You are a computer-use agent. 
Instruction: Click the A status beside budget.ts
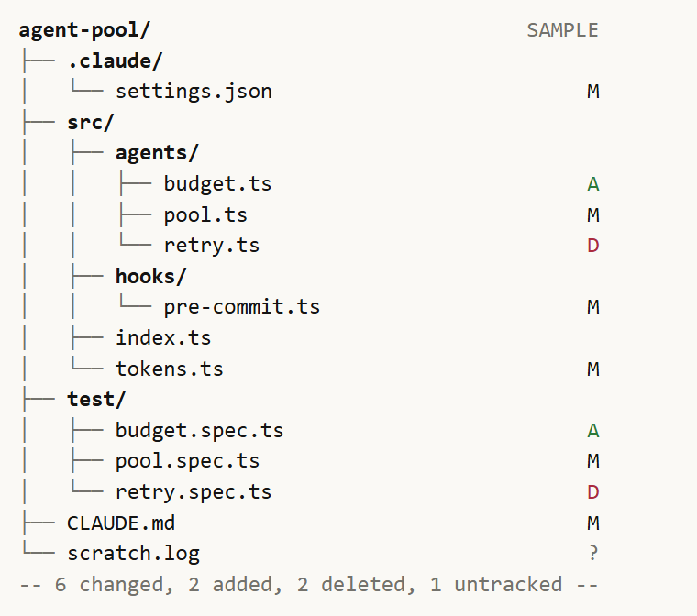click(x=593, y=184)
